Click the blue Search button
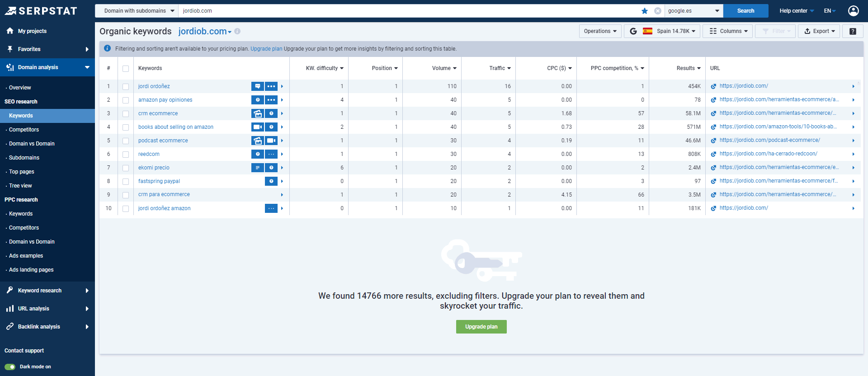868x376 pixels. coord(746,11)
